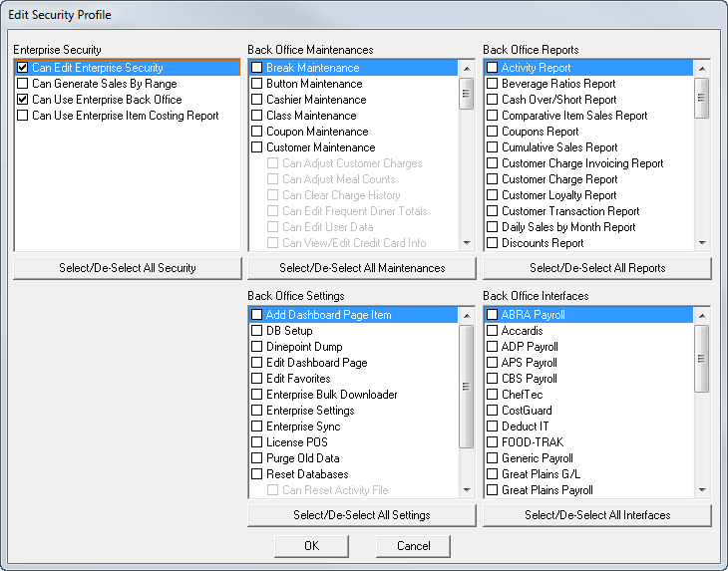Click Select/De-Select All Maintenances

[x=362, y=268]
